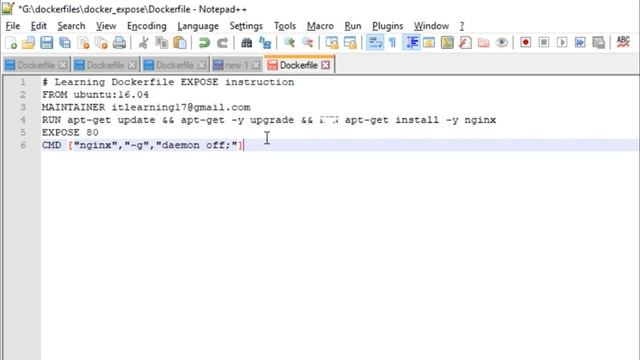
Task: Open a file using the folder icon
Action: coord(29,42)
